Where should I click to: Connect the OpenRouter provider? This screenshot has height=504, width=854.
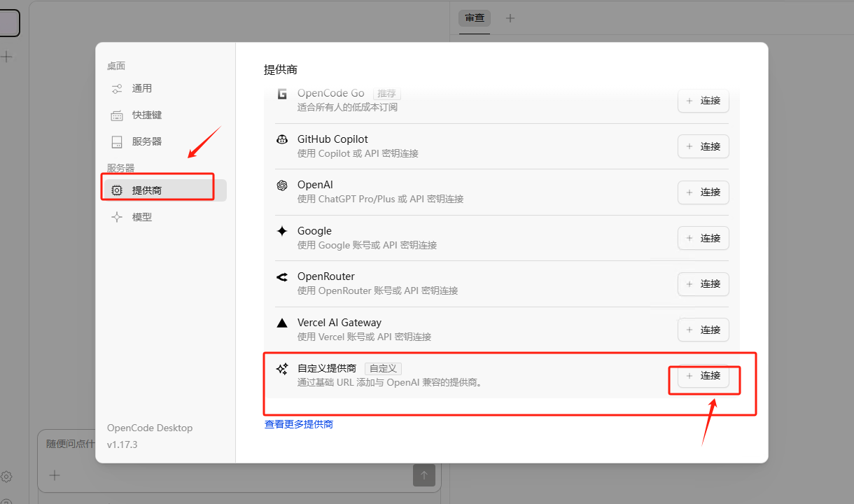703,284
